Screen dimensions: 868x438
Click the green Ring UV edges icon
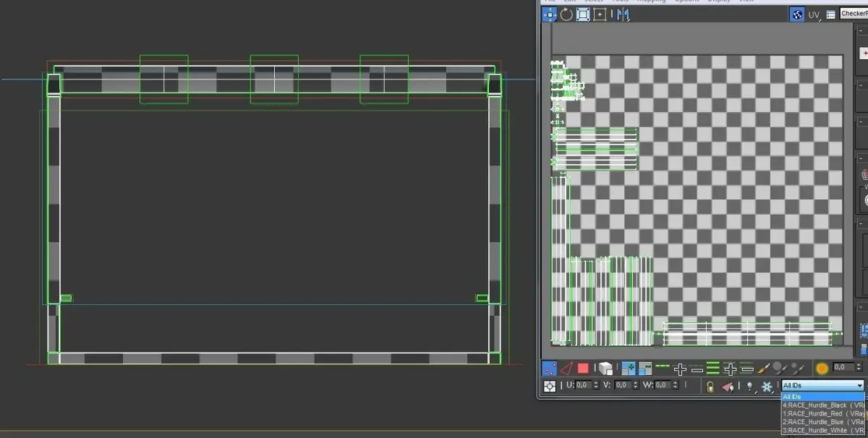point(713,369)
